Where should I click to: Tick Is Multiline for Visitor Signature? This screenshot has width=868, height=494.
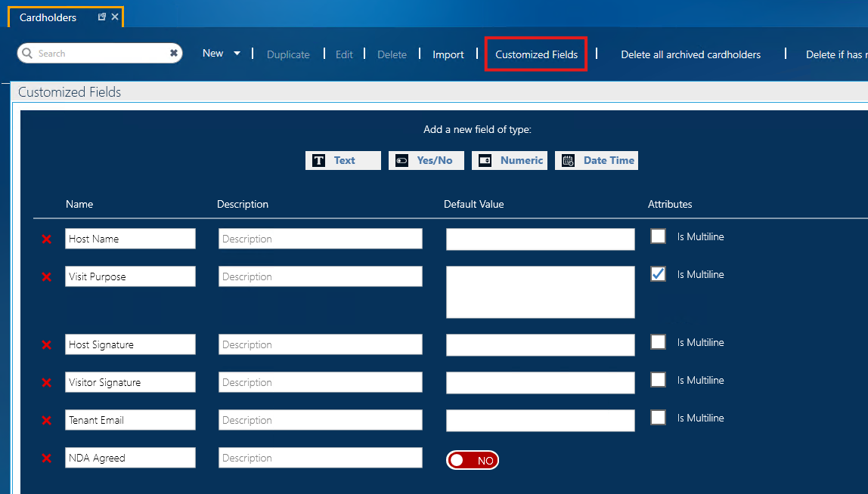pos(659,379)
